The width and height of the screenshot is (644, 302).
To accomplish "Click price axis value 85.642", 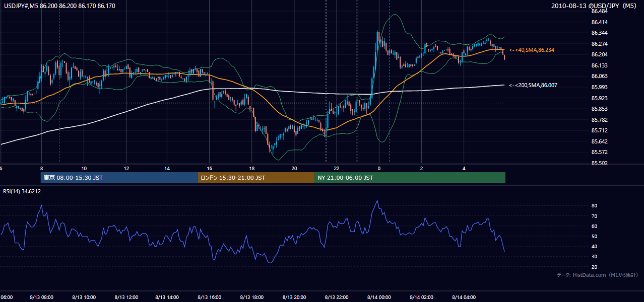I will [x=600, y=141].
